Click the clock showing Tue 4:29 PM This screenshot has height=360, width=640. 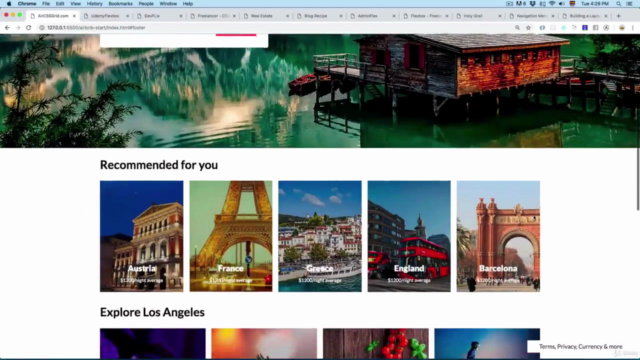595,4
